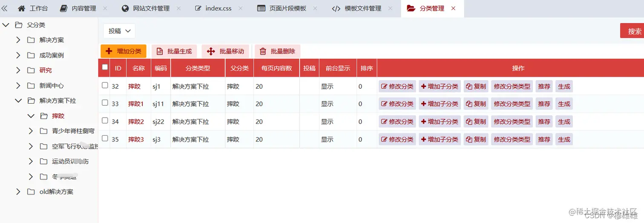Image resolution: width=644 pixels, height=223 pixels.
Task: Click 增加子分类 for row ID 33
Action: pos(440,104)
